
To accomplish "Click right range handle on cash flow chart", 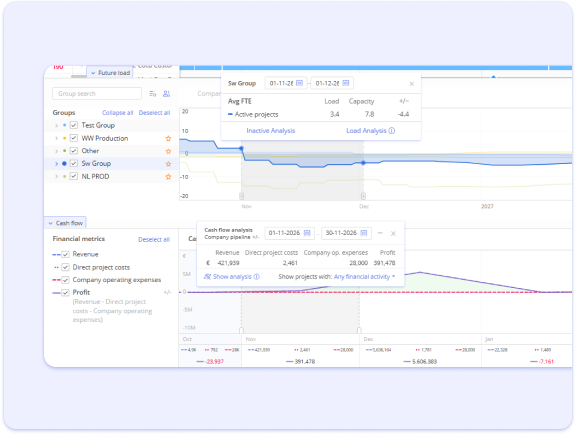I will tap(359, 330).
